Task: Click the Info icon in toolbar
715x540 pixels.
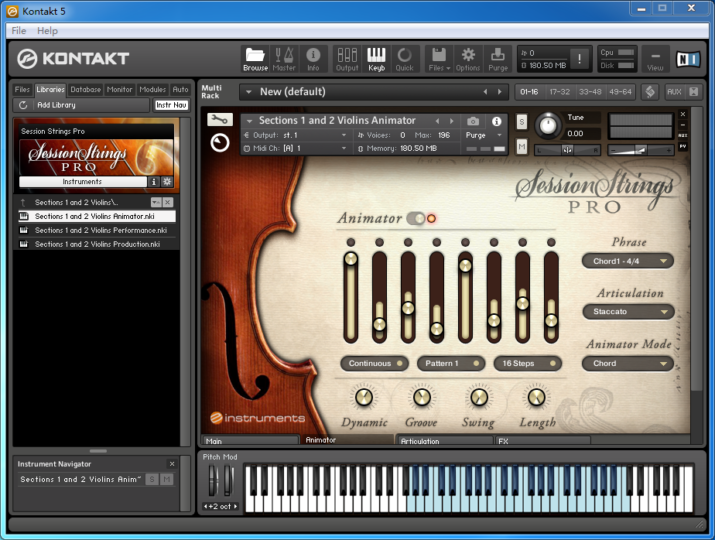Action: (313, 58)
